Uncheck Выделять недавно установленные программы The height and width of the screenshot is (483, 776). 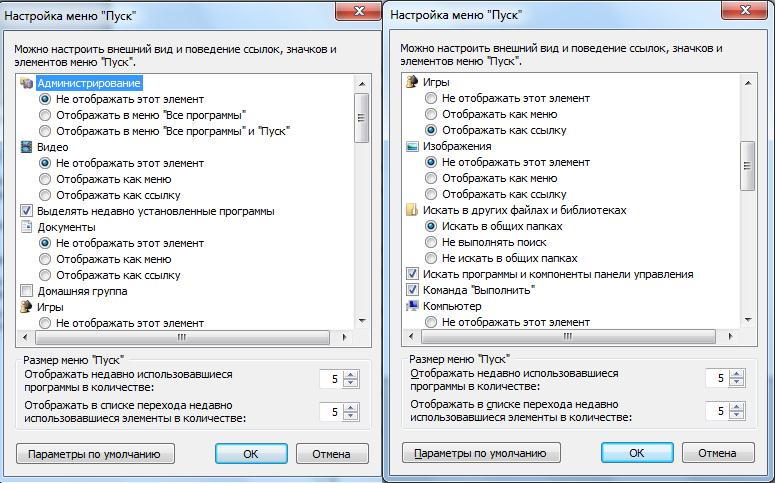26,211
